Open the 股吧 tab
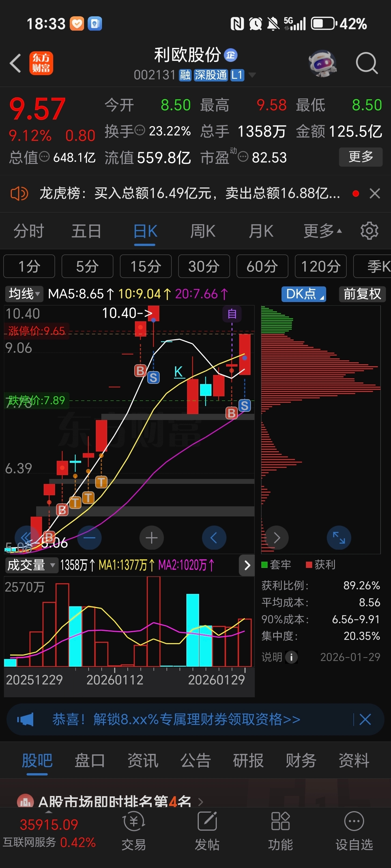The height and width of the screenshot is (868, 391). click(x=37, y=760)
